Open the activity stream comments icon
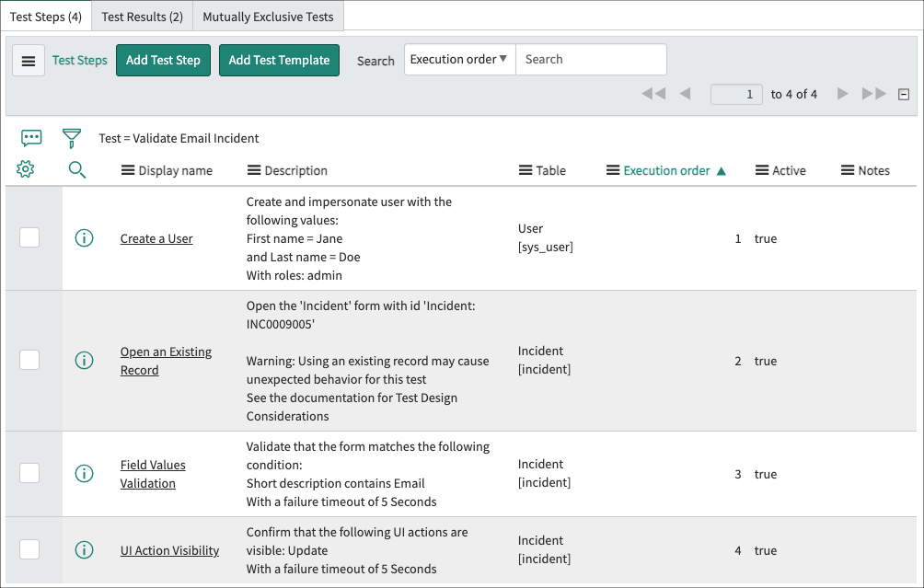The height and width of the screenshot is (588, 924). point(31,136)
